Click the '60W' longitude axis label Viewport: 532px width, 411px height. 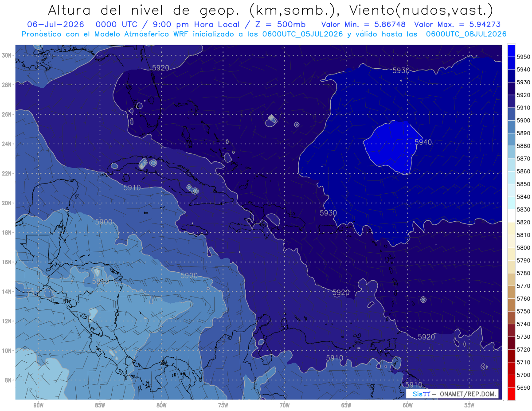tap(408, 406)
